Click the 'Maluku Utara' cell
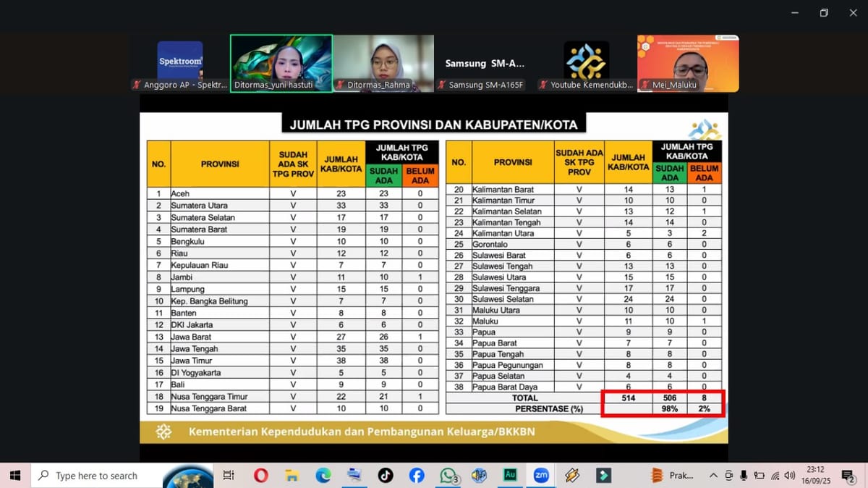This screenshot has width=868, height=488. (513, 310)
